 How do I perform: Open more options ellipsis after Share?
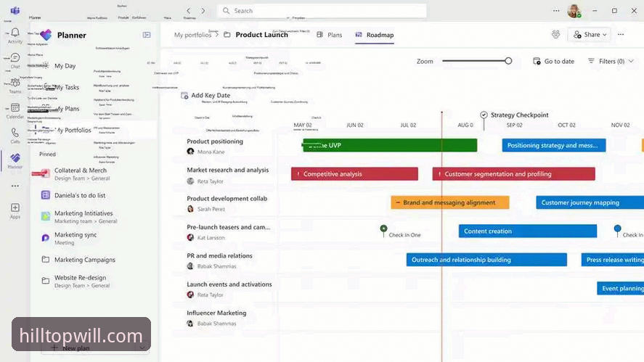point(621,35)
